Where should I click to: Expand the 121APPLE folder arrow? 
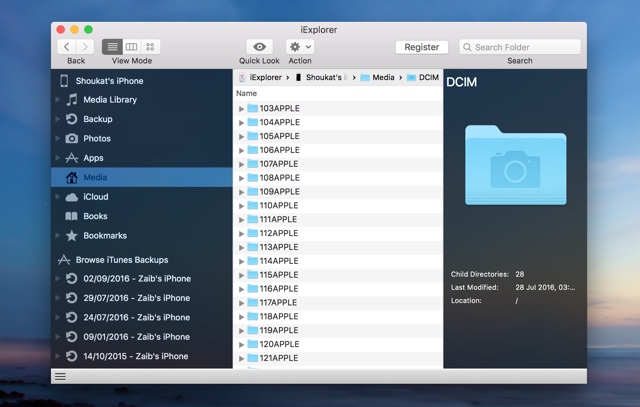(x=241, y=358)
